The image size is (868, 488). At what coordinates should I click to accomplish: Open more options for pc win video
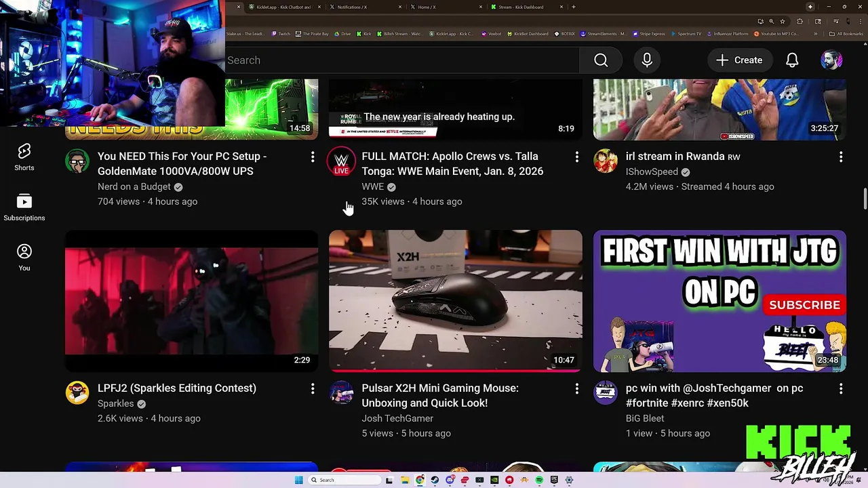[x=841, y=389]
